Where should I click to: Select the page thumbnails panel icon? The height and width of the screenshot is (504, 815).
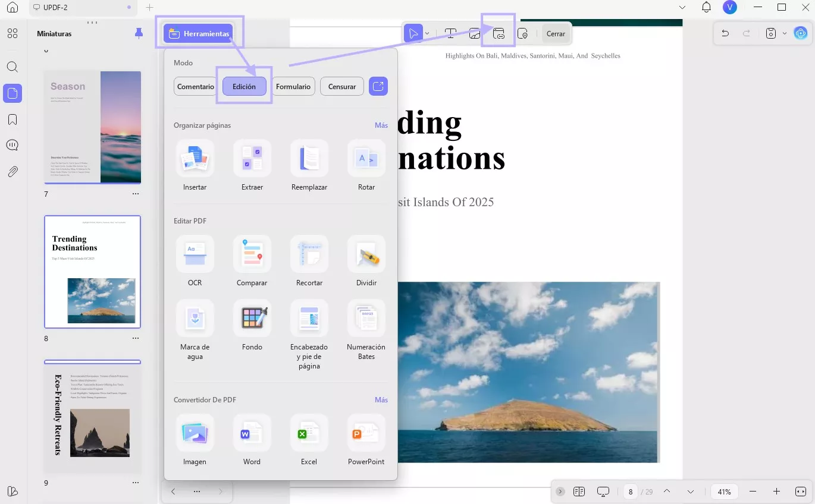12,93
